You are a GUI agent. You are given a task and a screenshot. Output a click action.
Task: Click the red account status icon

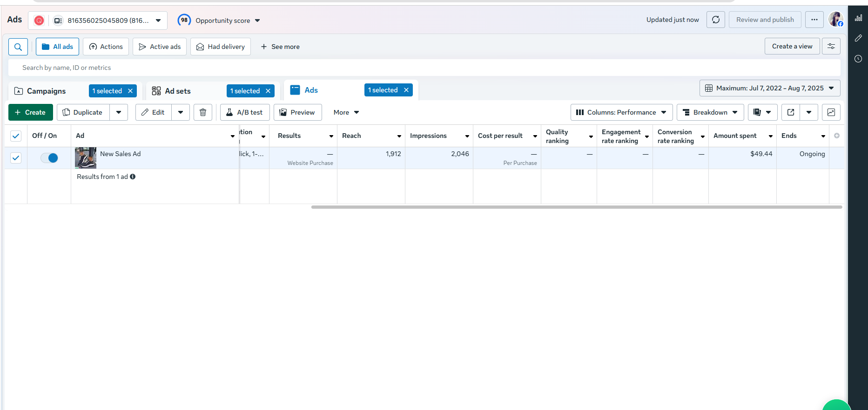click(x=39, y=20)
